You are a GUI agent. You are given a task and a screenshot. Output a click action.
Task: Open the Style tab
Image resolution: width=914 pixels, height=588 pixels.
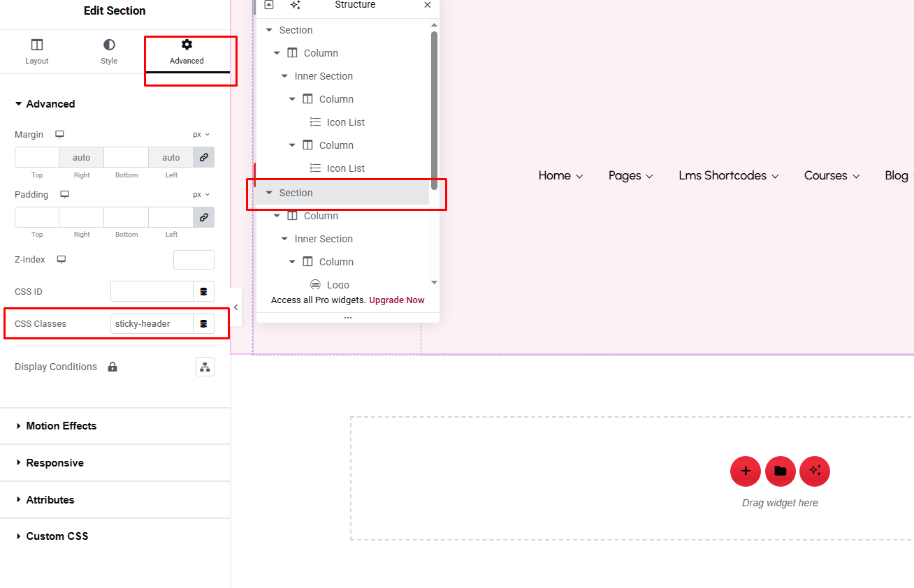(x=109, y=52)
